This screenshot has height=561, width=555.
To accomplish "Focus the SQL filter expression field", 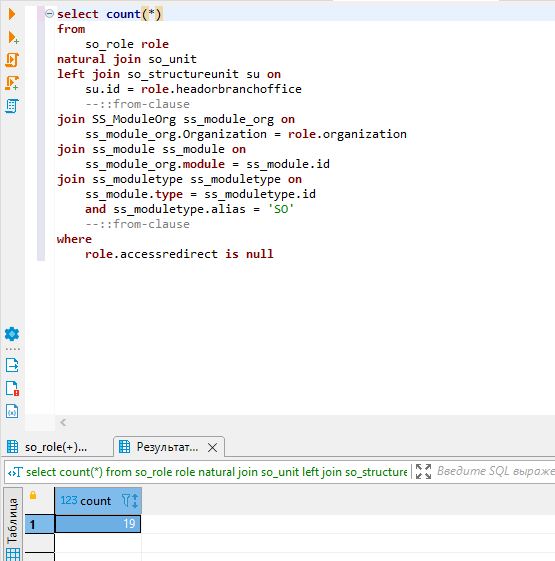I will (495, 472).
